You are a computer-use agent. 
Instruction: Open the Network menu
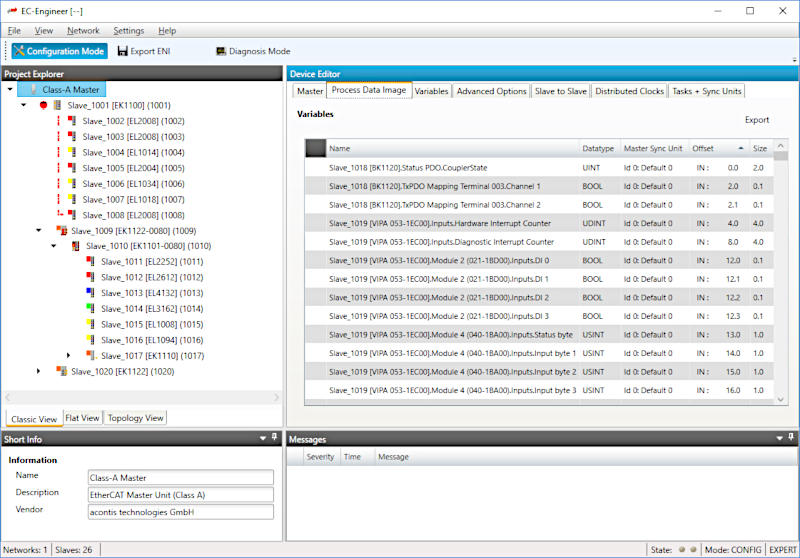click(83, 31)
